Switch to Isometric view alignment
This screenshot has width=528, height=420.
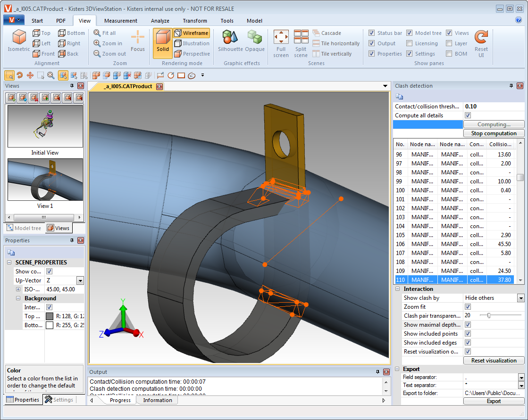[19, 41]
